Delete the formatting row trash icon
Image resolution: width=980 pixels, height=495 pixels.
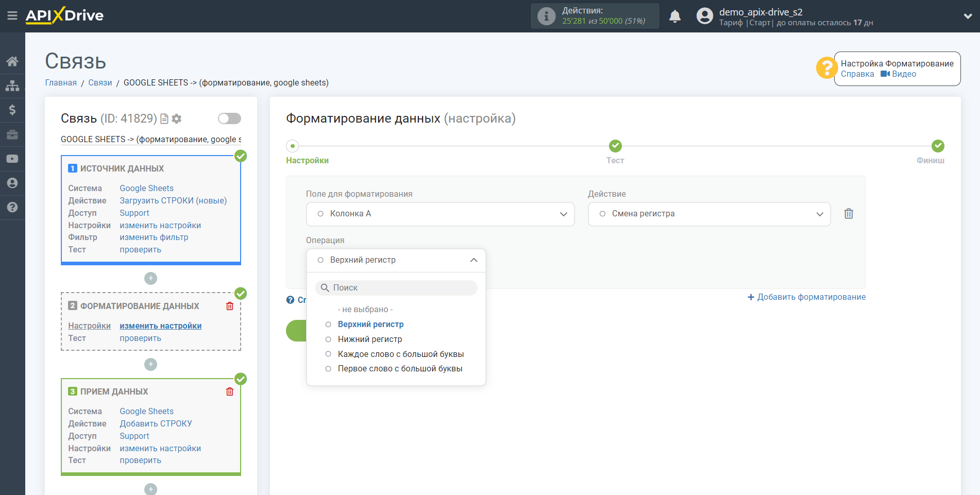click(x=849, y=213)
